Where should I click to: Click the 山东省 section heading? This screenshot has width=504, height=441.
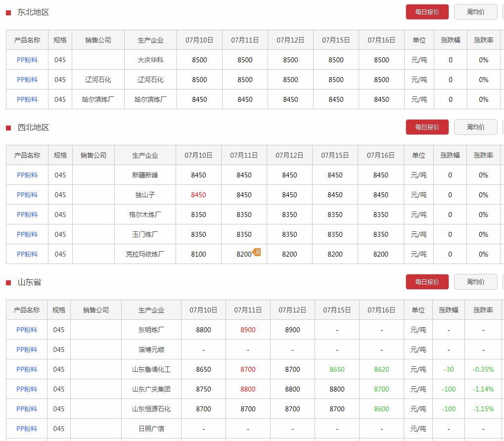pyautogui.click(x=29, y=282)
